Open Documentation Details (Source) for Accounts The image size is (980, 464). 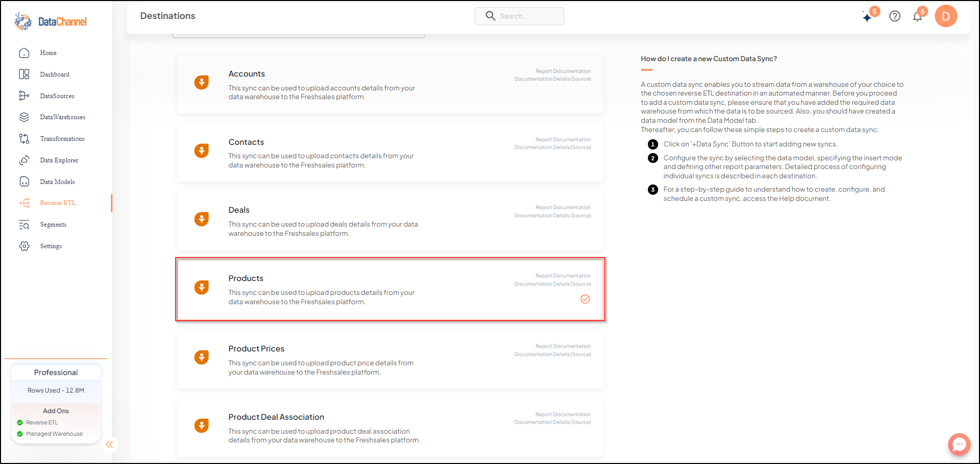(553, 79)
